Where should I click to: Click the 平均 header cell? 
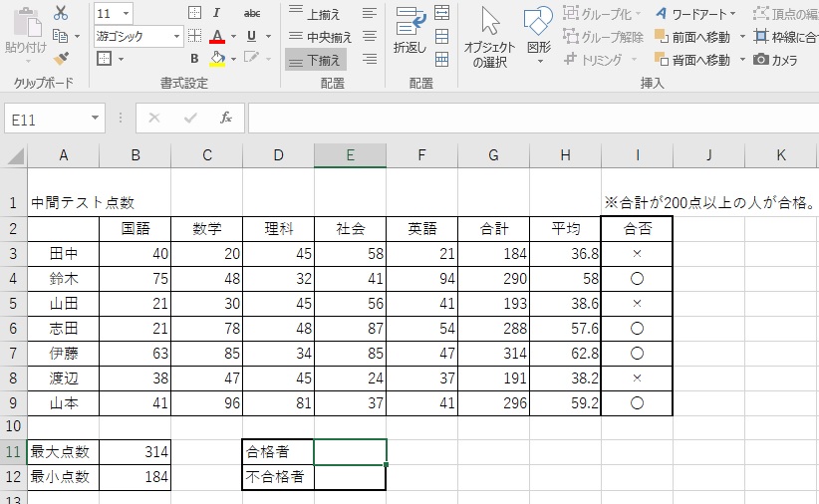click(565, 229)
